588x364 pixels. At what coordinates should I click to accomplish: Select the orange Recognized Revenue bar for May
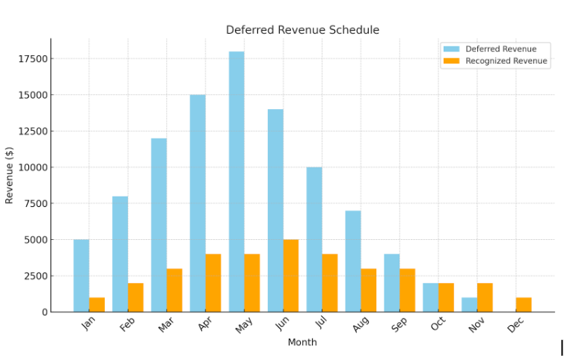252,283
